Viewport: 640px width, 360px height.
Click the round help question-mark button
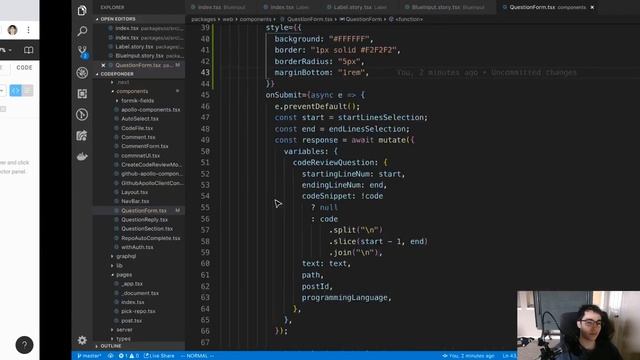coord(24,345)
